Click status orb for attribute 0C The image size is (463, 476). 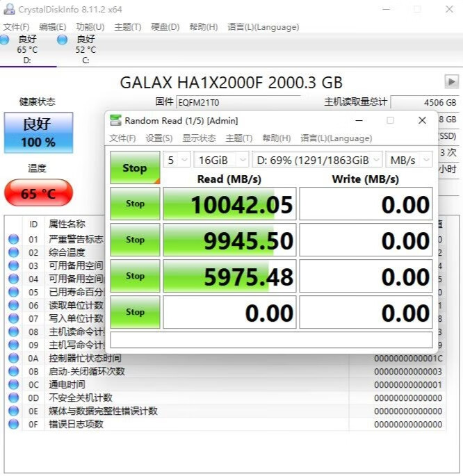pyautogui.click(x=13, y=385)
